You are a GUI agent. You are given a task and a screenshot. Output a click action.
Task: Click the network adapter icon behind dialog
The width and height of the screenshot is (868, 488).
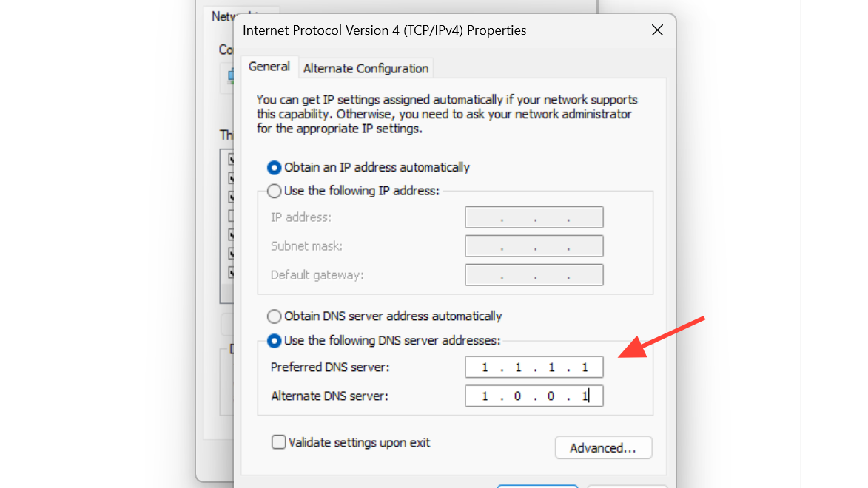coord(230,75)
